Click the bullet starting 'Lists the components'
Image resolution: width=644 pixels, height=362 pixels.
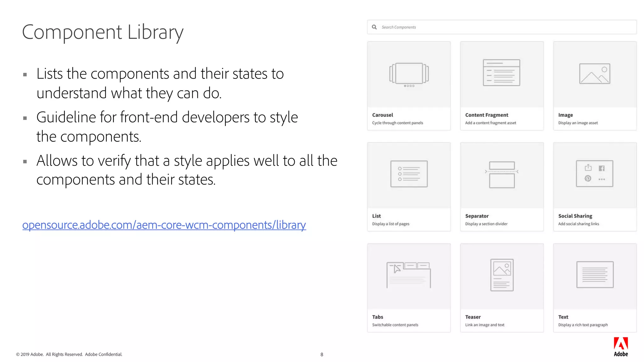point(160,83)
